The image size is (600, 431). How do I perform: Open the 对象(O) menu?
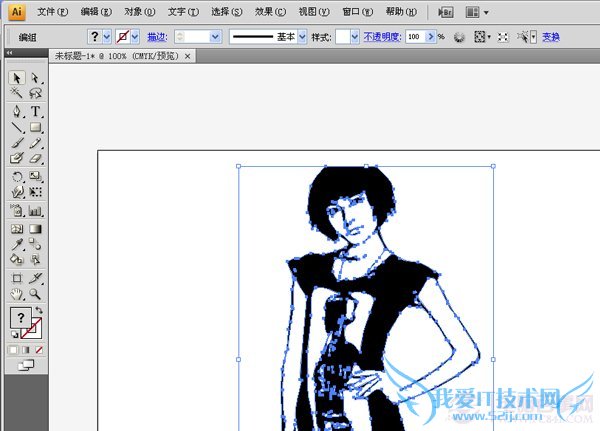(139, 12)
